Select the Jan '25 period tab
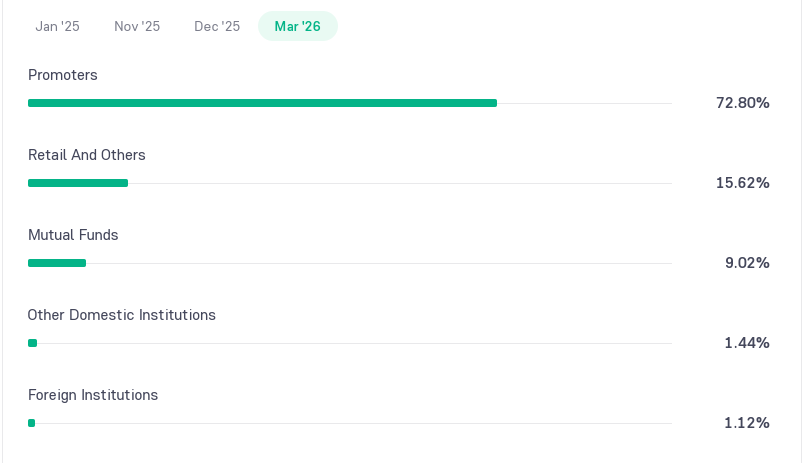The width and height of the screenshot is (803, 463). (x=57, y=26)
